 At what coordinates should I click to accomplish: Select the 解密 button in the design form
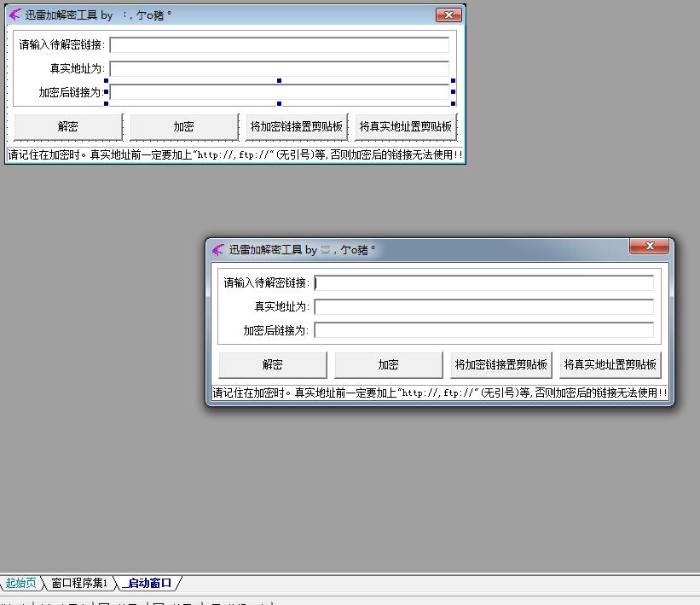pyautogui.click(x=68, y=127)
